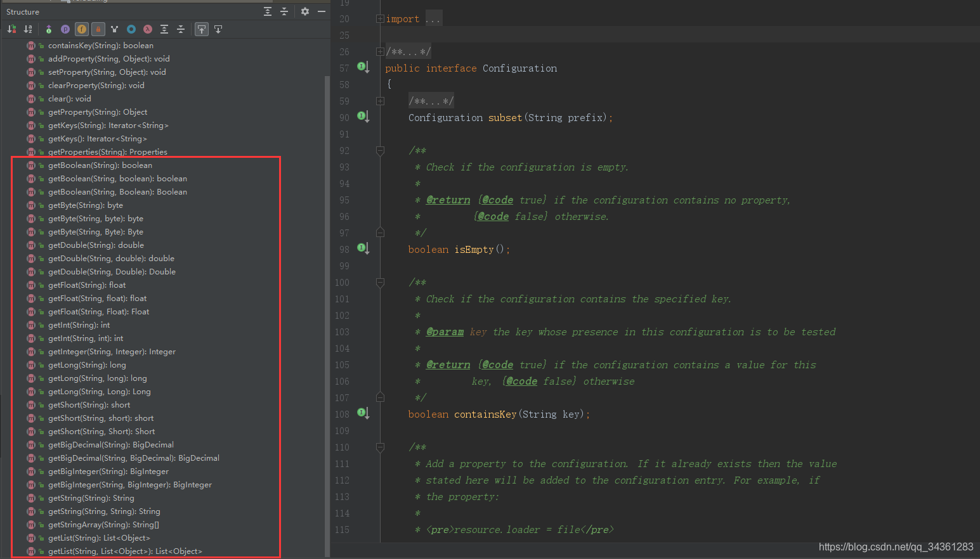The width and height of the screenshot is (980, 559).
Task: Click the method icon beside getDouble(String): double
Action: [31, 245]
